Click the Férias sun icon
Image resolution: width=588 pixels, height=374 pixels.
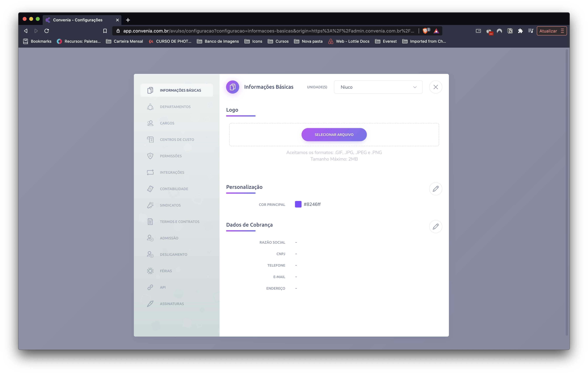[150, 271]
